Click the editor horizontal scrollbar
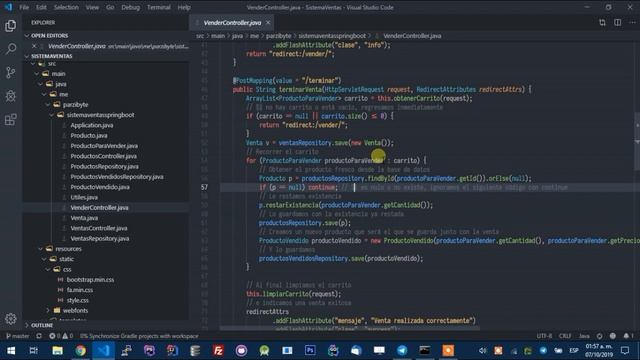Screen dimensions: 640x360 pos(349,327)
